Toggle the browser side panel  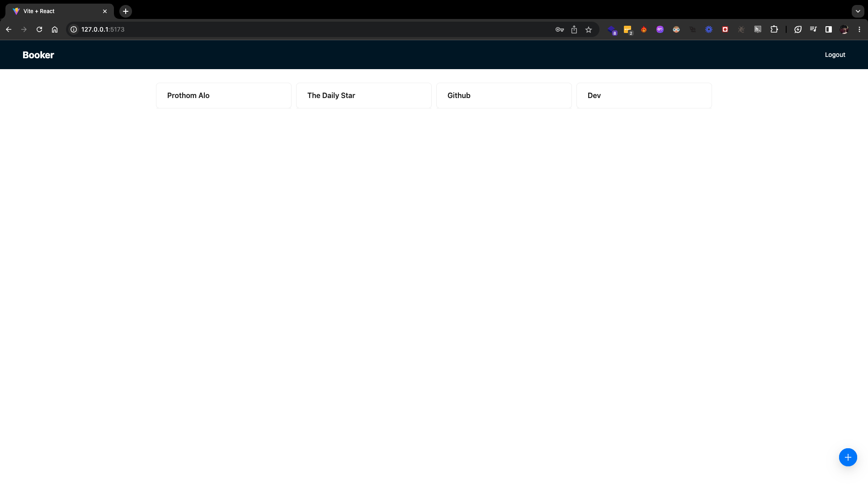point(828,29)
